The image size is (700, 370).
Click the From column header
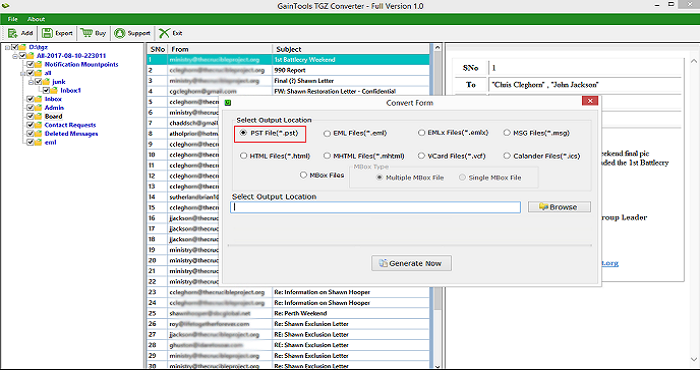point(221,49)
